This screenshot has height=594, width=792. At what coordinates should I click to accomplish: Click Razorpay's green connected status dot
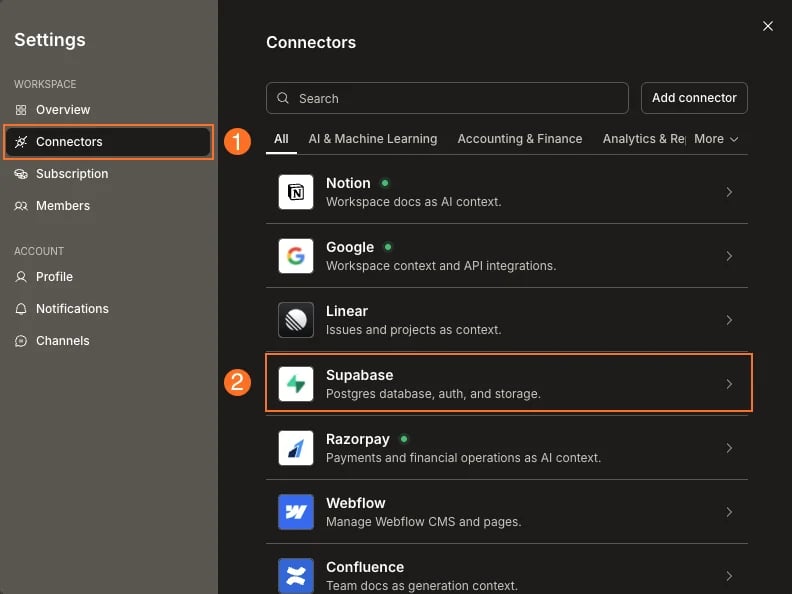[x=404, y=439]
